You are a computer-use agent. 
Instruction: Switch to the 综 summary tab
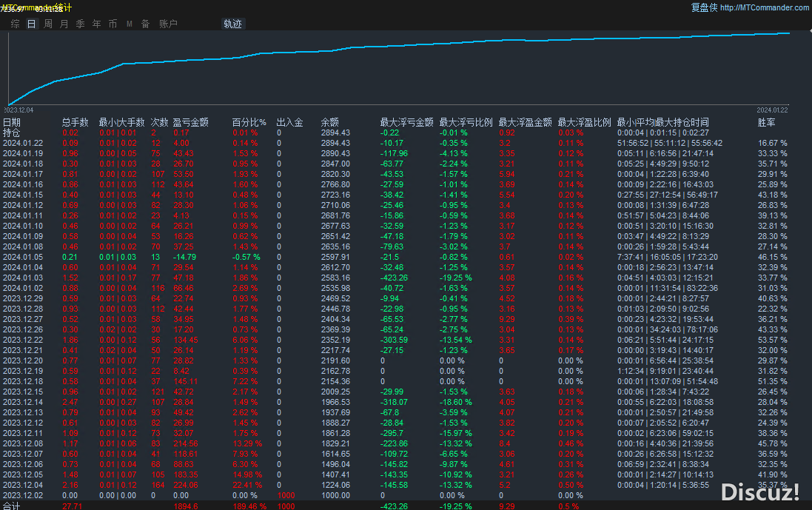[x=16, y=24]
